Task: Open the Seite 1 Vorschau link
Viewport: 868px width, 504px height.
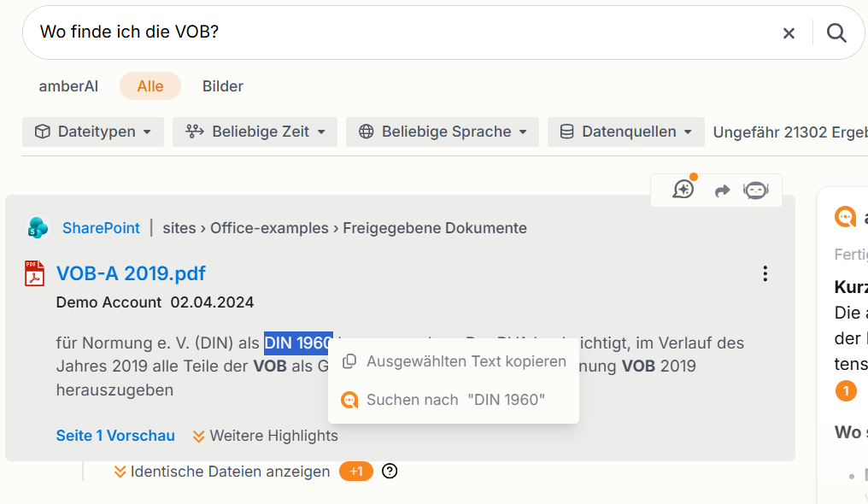Action: 115,436
